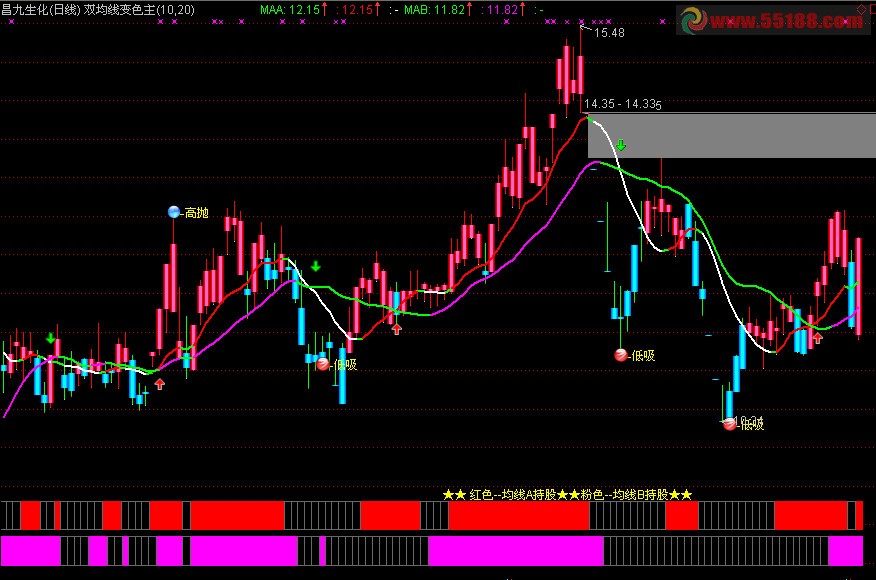Viewport: 876px width, 580px height.
Task: Click the leftmost red up arrow signal
Action: click(160, 384)
